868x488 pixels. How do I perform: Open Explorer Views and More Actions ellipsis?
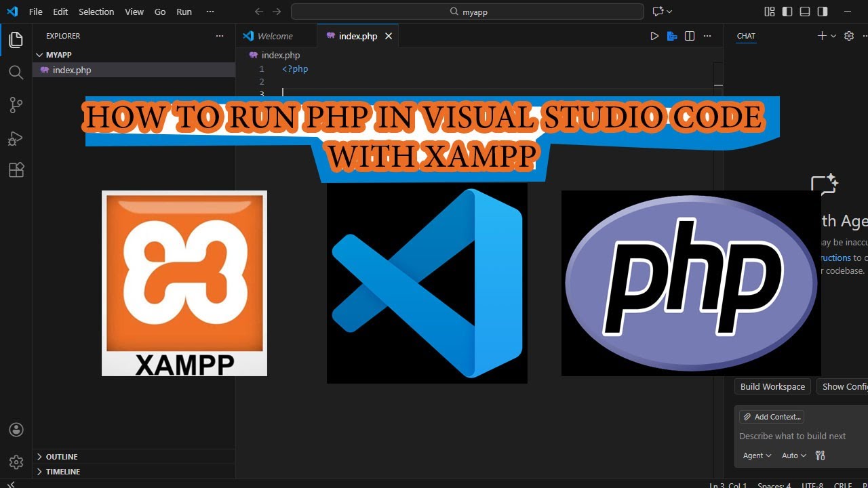pyautogui.click(x=219, y=36)
